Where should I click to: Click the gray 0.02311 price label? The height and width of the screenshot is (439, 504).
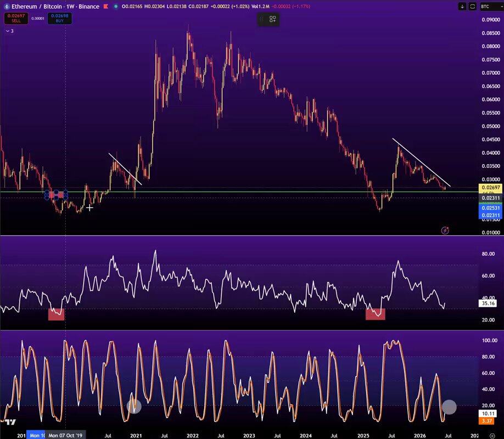[x=490, y=198]
